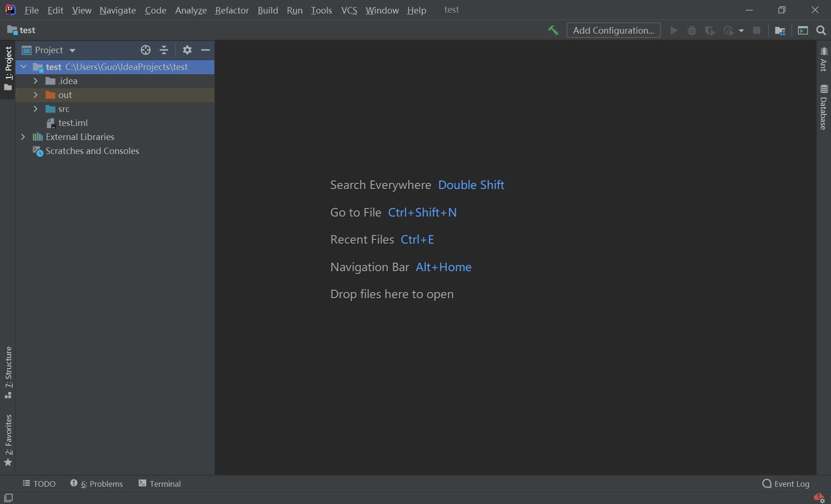Open the View menu
Viewport: 831px width, 504px height.
point(82,10)
